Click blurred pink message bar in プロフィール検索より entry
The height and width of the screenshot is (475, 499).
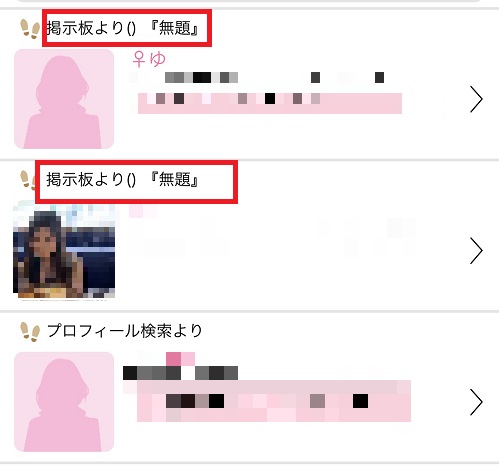pos(274,401)
